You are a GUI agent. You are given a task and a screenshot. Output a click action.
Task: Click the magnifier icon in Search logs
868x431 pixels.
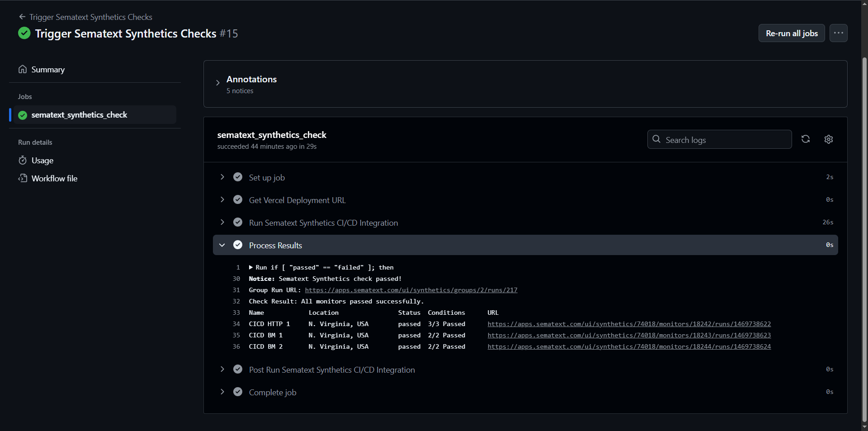[x=656, y=139]
